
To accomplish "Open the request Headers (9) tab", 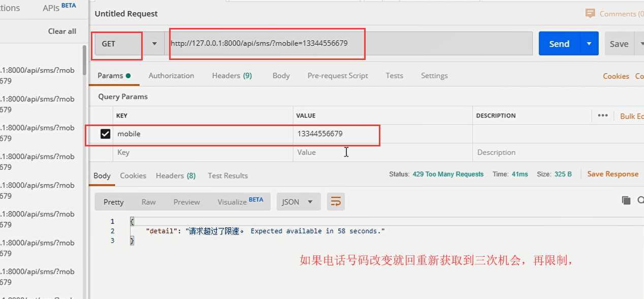I will click(232, 76).
